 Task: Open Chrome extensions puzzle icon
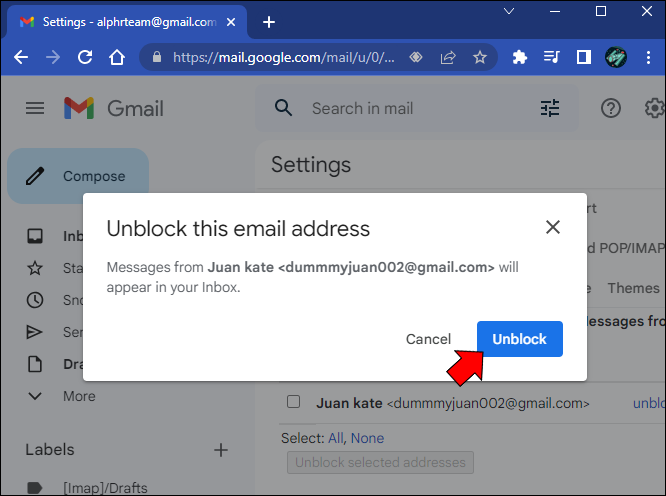[x=519, y=57]
